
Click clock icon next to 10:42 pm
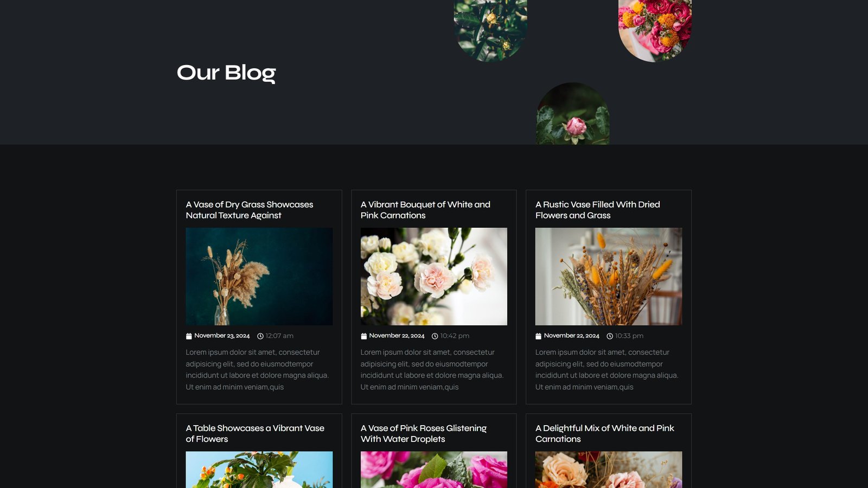435,336
